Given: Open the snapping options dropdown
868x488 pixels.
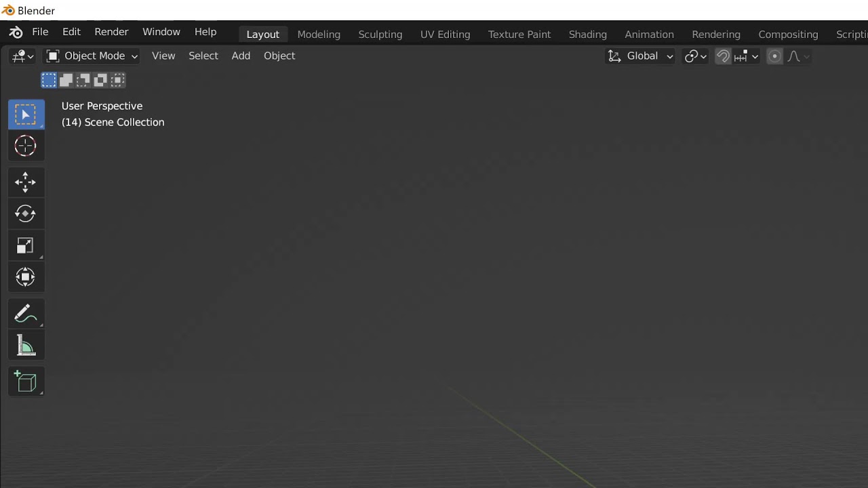Looking at the screenshot, I should (747, 56).
